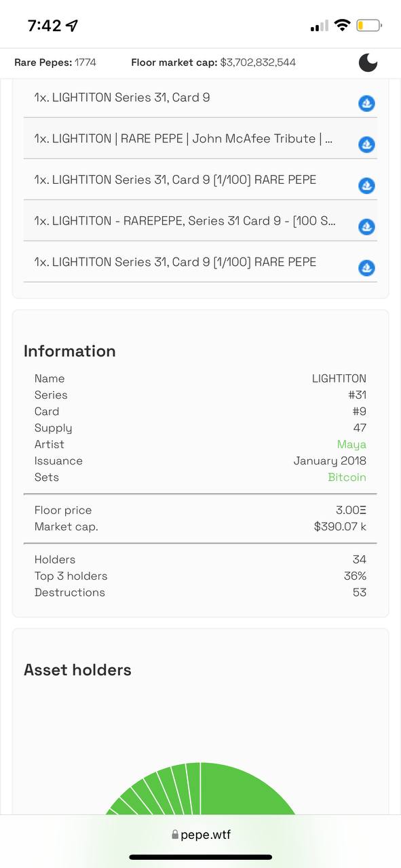Select a thin pie slice in Asset holders chart

pos(178,789)
